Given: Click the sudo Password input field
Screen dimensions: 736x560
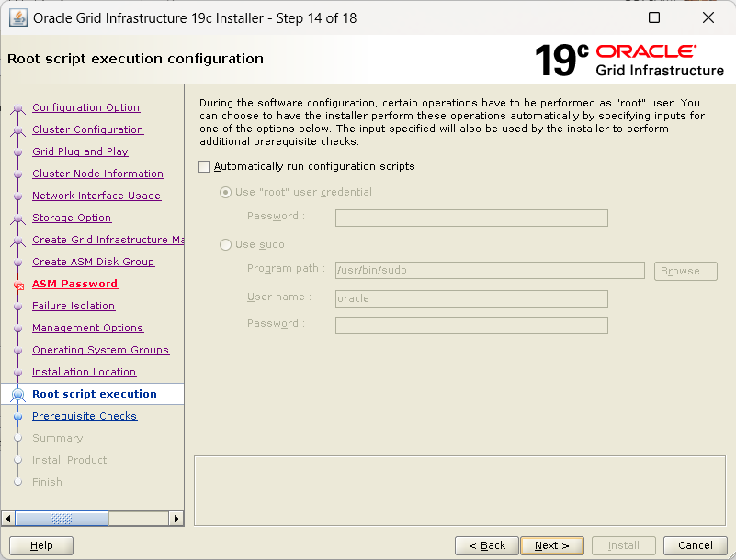Looking at the screenshot, I should 471,326.
